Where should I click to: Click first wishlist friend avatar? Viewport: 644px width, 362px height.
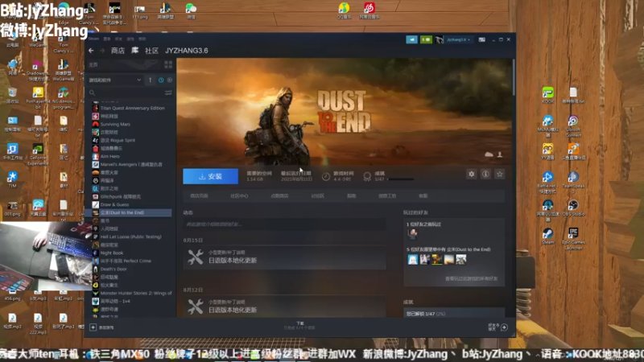coord(412,259)
